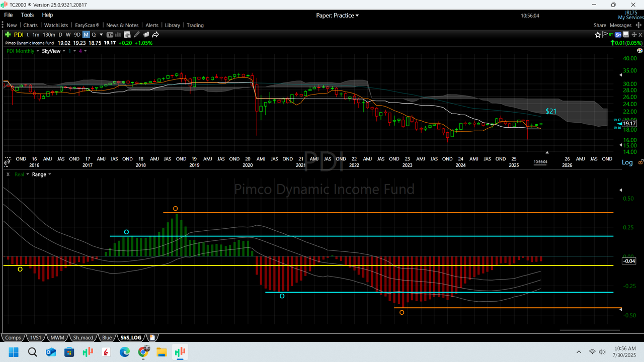Expand SkyView indicator dropdown

point(64,51)
